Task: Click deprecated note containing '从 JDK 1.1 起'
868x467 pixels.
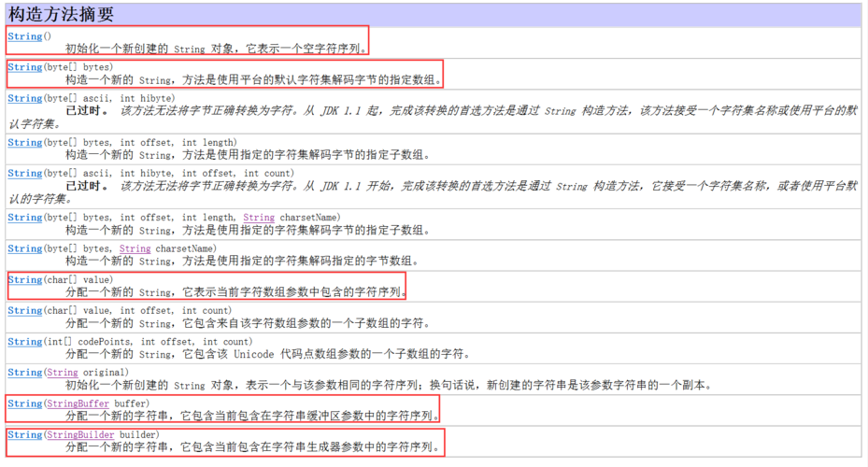Action: tap(433, 118)
